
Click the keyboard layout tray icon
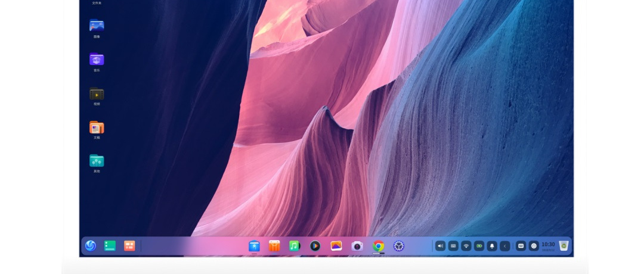click(x=453, y=246)
